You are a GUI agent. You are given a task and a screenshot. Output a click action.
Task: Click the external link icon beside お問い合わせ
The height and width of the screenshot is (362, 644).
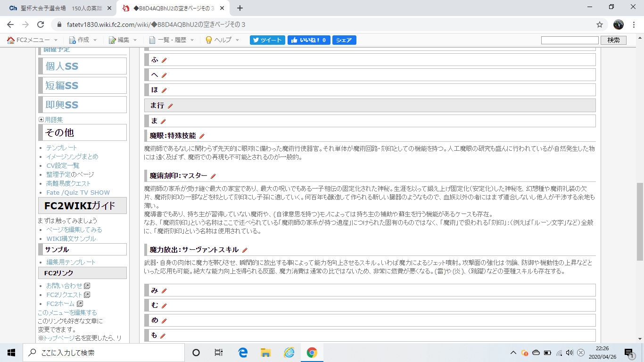pos(87,286)
